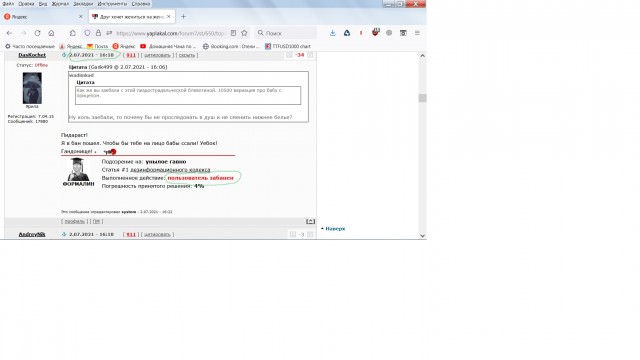Open the Почта bookmark
This screenshot has width=640, height=360.
coord(97,47)
